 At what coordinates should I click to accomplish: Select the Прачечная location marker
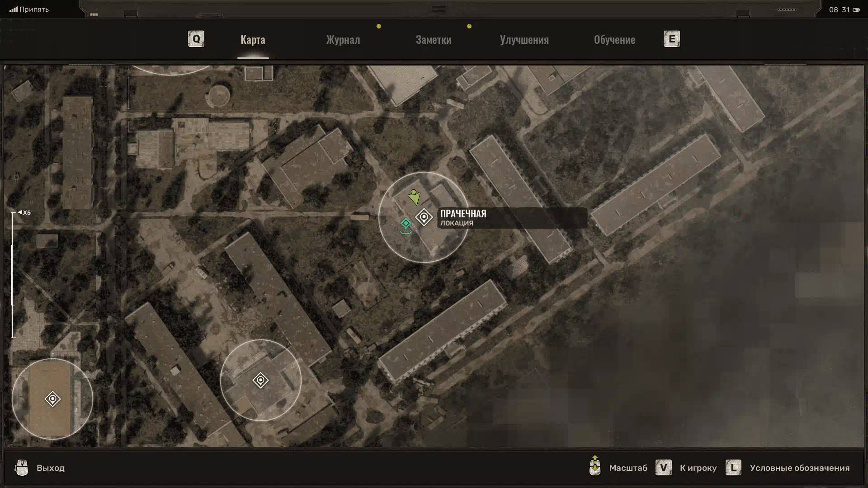click(424, 217)
